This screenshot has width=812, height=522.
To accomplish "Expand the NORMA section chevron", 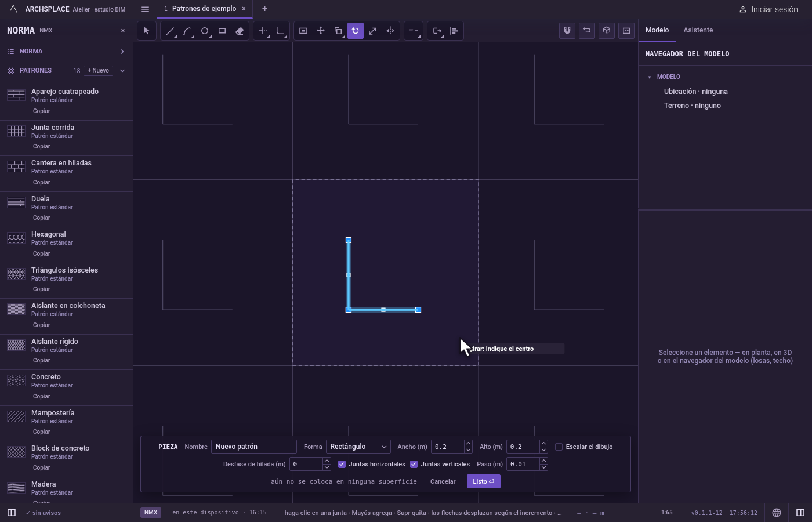I will tap(122, 52).
